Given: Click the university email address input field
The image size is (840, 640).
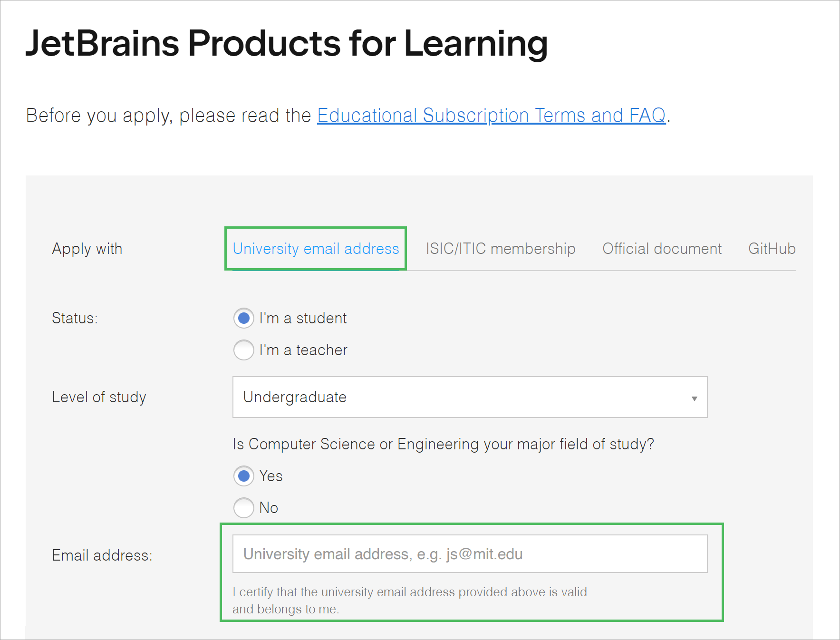Looking at the screenshot, I should (470, 554).
